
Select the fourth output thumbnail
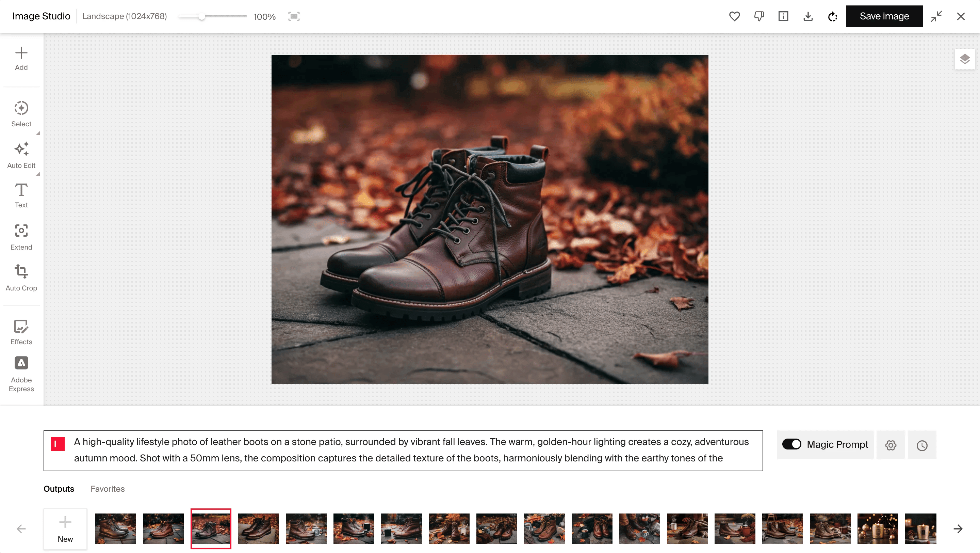point(258,528)
